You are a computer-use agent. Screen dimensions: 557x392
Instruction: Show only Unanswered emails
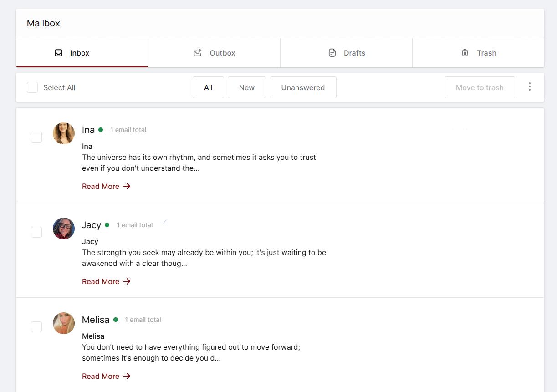tap(303, 87)
